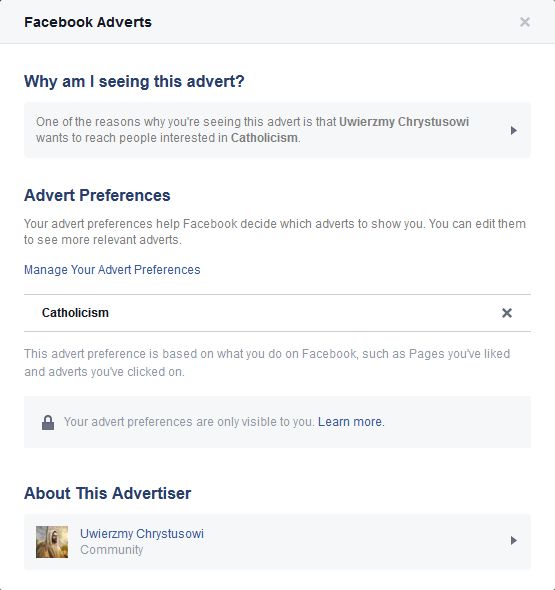Click bold Catholicism in the reason text
This screenshot has height=590, width=555.
(x=264, y=138)
